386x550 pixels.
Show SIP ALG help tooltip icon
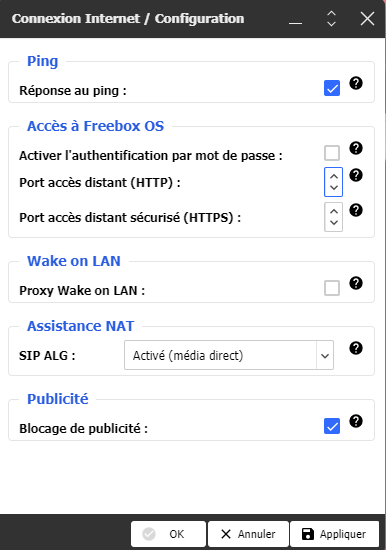click(x=356, y=348)
